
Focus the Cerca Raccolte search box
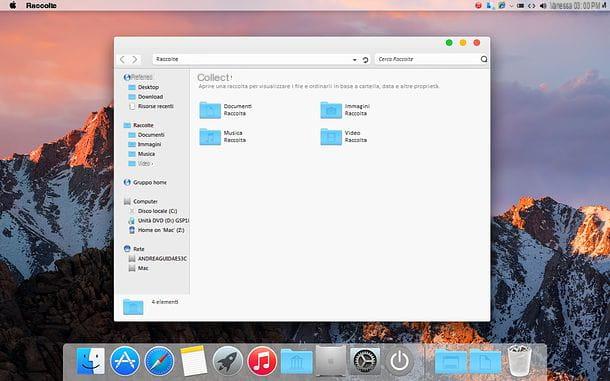coord(427,59)
